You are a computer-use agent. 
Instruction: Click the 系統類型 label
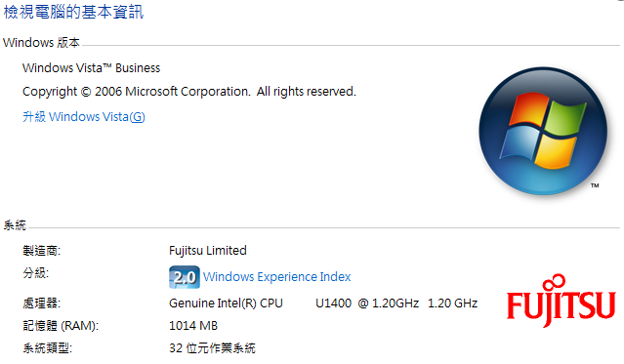click(x=47, y=348)
